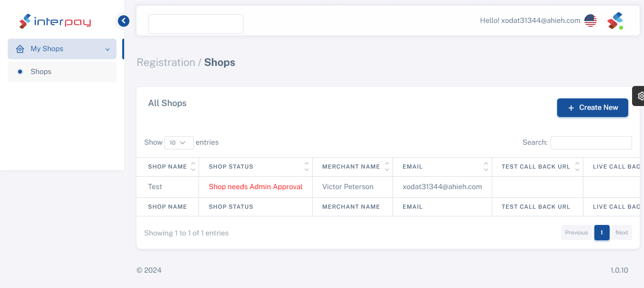This screenshot has height=288, width=644.
Task: Click the Create New button
Action: click(592, 108)
